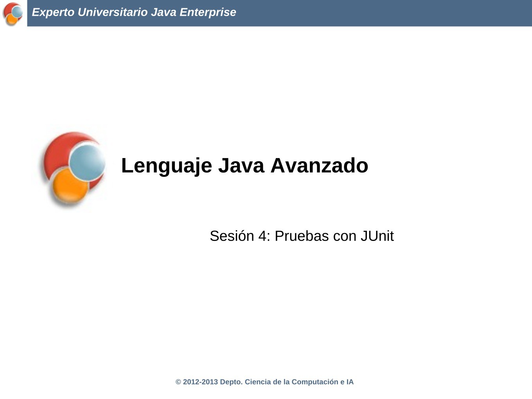Click the copyright line at the bottom
This screenshot has height=399, width=532.
264,382
